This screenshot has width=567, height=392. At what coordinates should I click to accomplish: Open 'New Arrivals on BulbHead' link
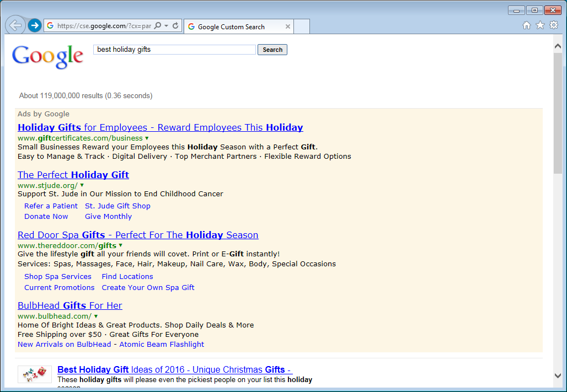tap(65, 344)
